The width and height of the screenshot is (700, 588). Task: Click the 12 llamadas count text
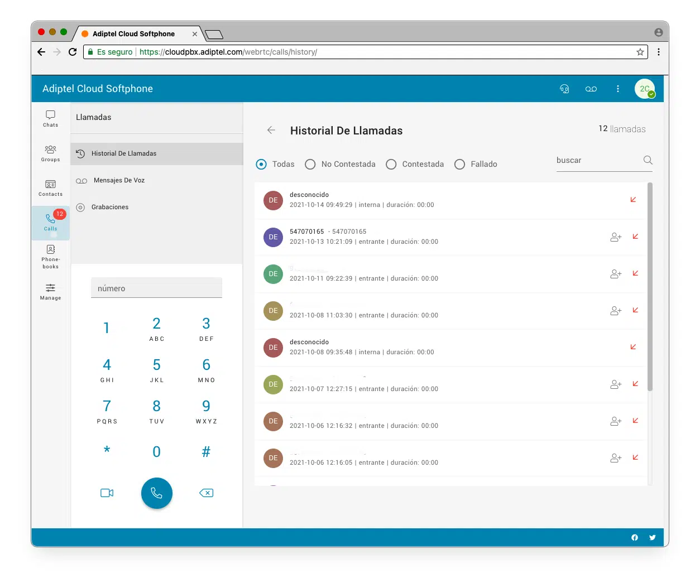coord(622,129)
